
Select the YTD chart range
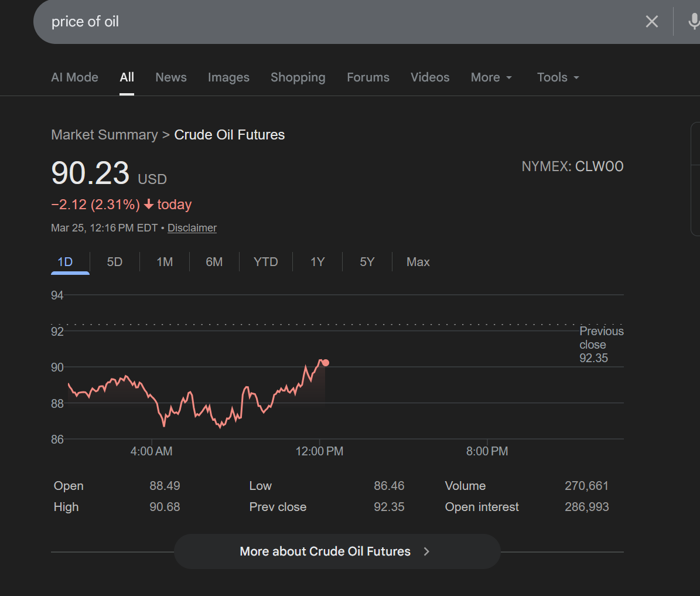pos(265,262)
